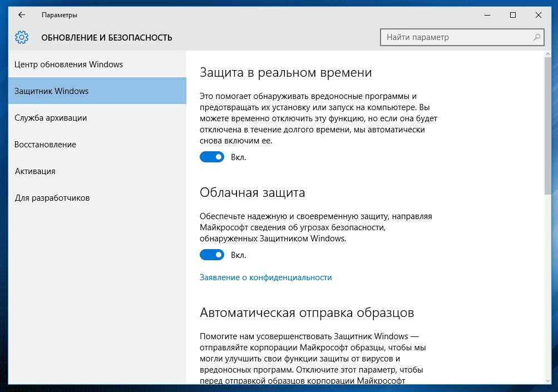Image resolution: width=558 pixels, height=392 pixels.
Task: Open Для разработчиков settings
Action: 52,198
